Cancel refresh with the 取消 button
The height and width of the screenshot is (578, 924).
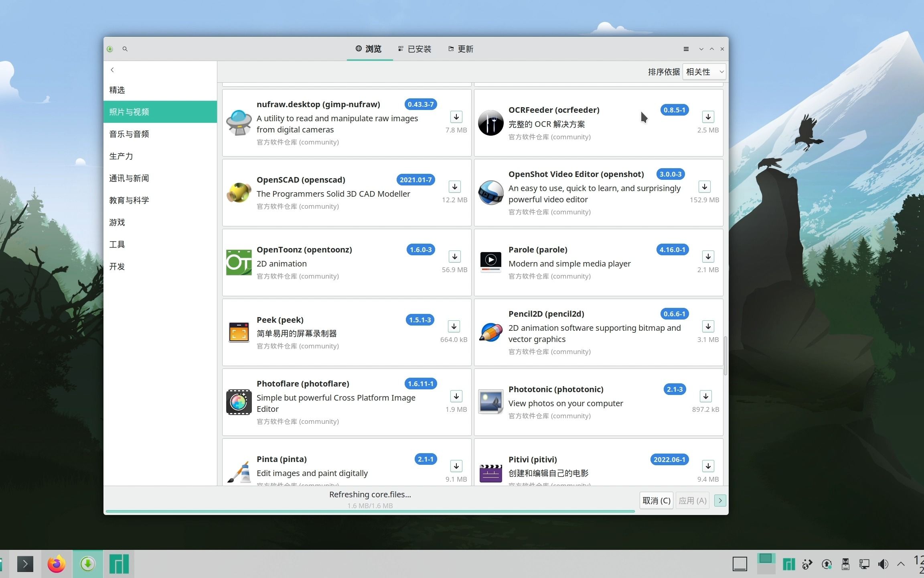click(656, 501)
